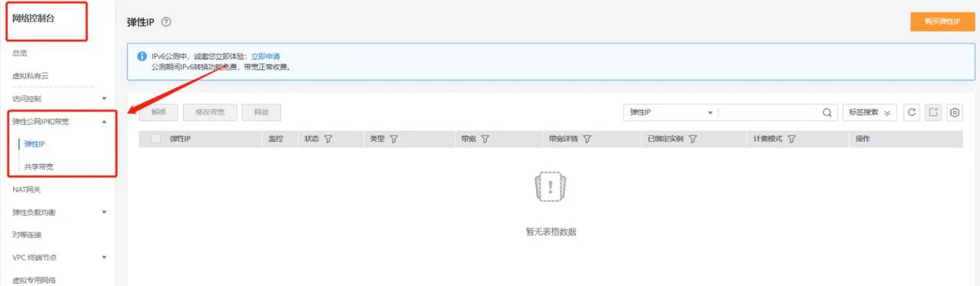980x286 pixels.
Task: Click the 操作 column header
Action: (x=863, y=140)
